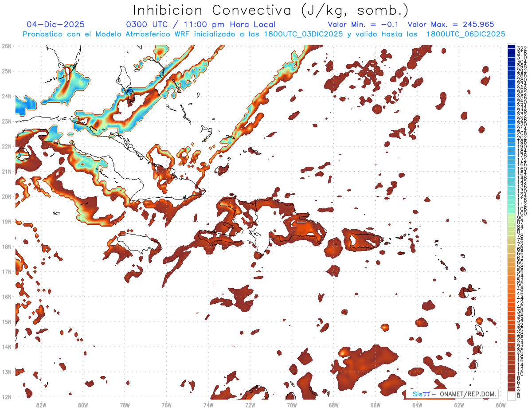Click the colorbar value 50

[520, 285]
